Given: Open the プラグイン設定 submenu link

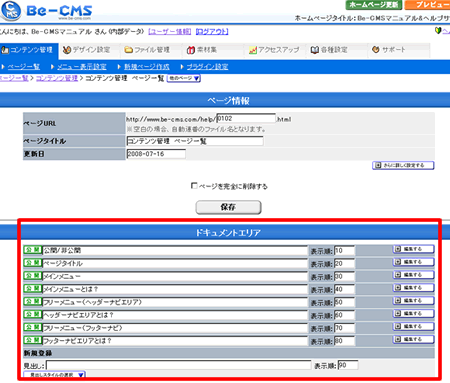Looking at the screenshot, I should click(207, 67).
